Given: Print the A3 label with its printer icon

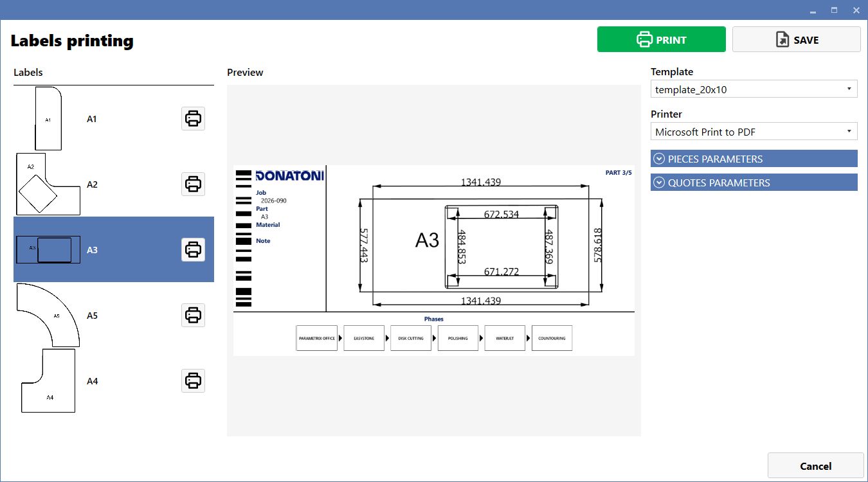Looking at the screenshot, I should tap(193, 249).
